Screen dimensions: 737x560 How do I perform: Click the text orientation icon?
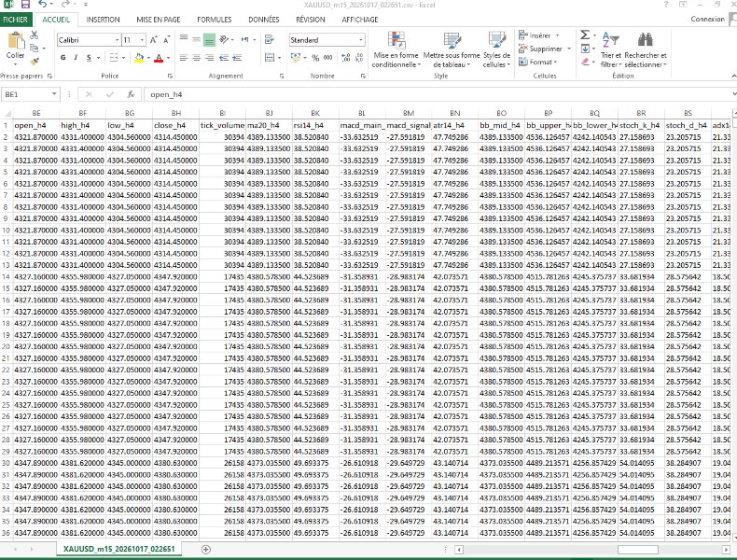(224, 39)
